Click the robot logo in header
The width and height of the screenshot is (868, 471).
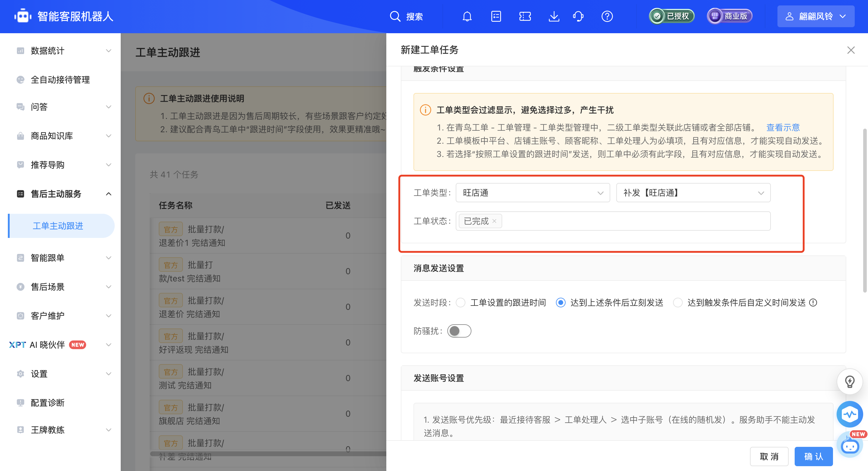(x=23, y=16)
